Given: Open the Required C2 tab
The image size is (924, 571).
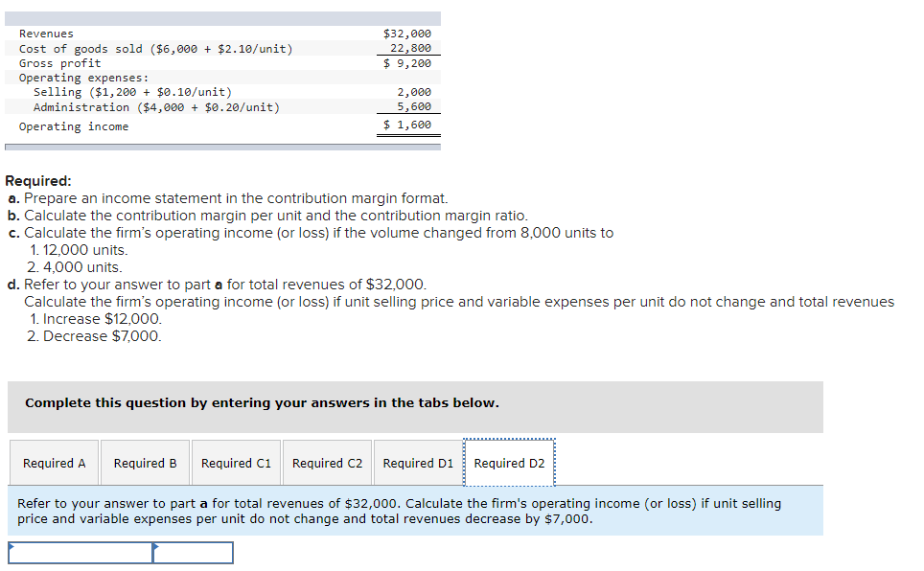Looking at the screenshot, I should (x=327, y=463).
